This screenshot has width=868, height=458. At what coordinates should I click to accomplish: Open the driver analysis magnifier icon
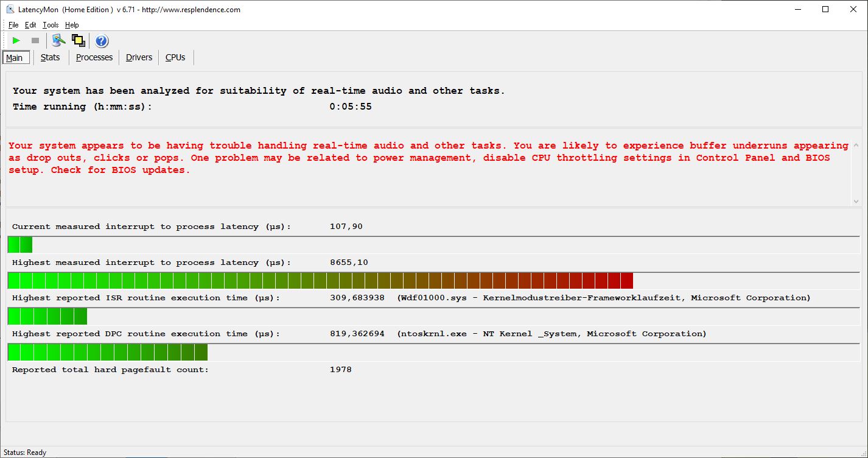[58, 41]
